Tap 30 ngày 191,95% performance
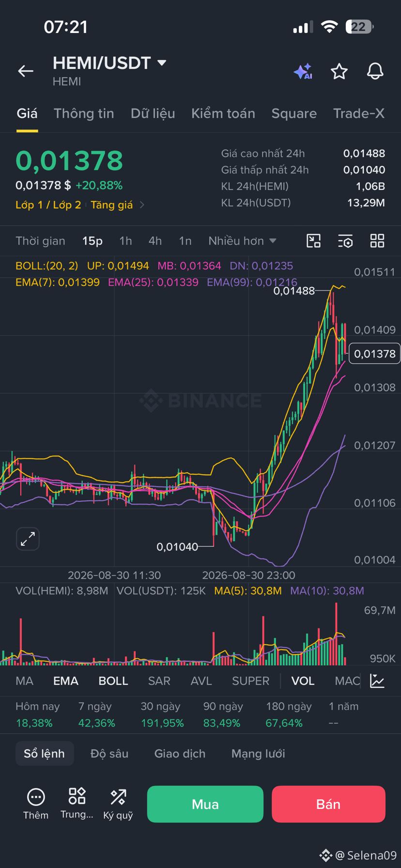401x868 pixels. [162, 714]
